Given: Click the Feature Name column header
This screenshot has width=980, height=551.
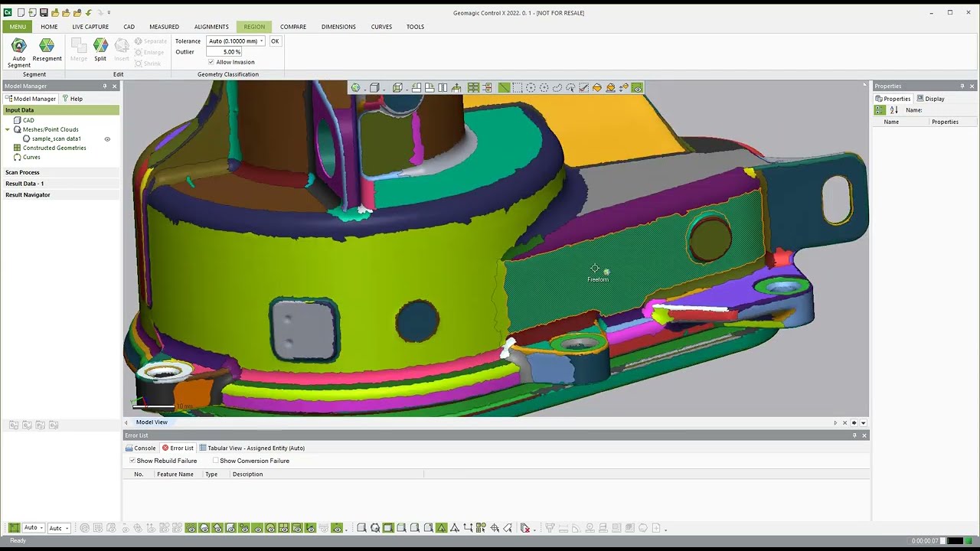Looking at the screenshot, I should [175, 474].
